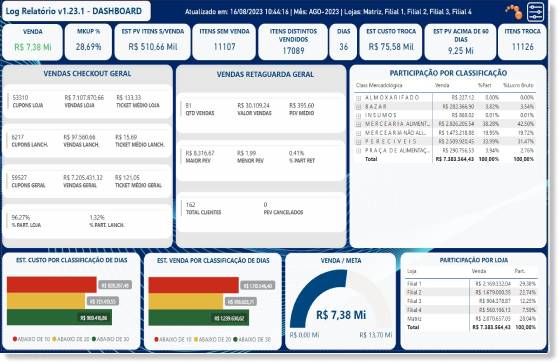The height and width of the screenshot is (363, 559).
Task: Click the orange logo icon in header
Action: tap(514, 11)
